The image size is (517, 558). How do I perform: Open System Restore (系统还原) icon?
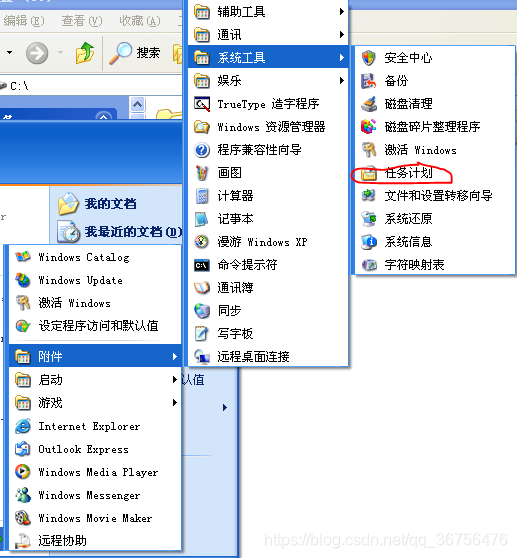point(368,219)
